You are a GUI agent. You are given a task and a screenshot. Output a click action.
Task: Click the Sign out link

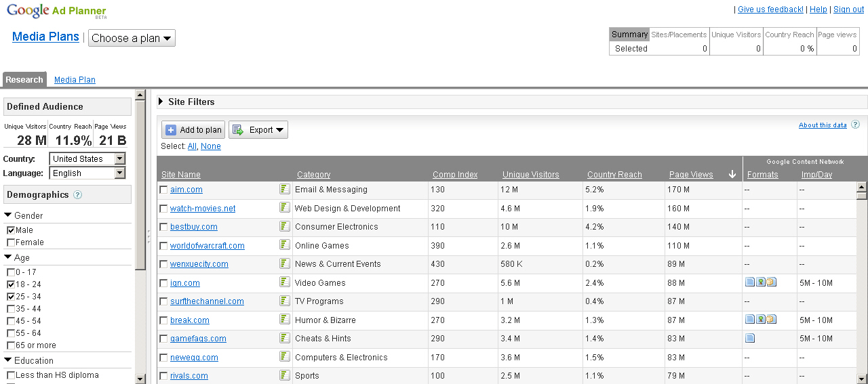[x=849, y=9]
